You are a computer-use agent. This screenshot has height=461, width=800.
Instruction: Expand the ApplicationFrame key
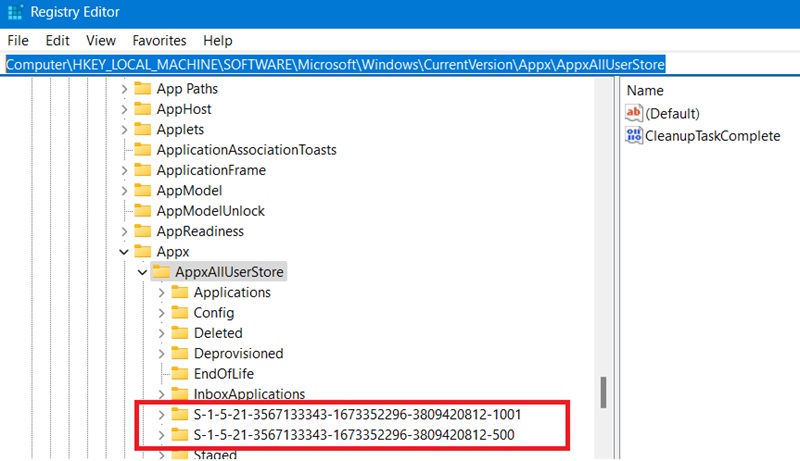tap(124, 170)
